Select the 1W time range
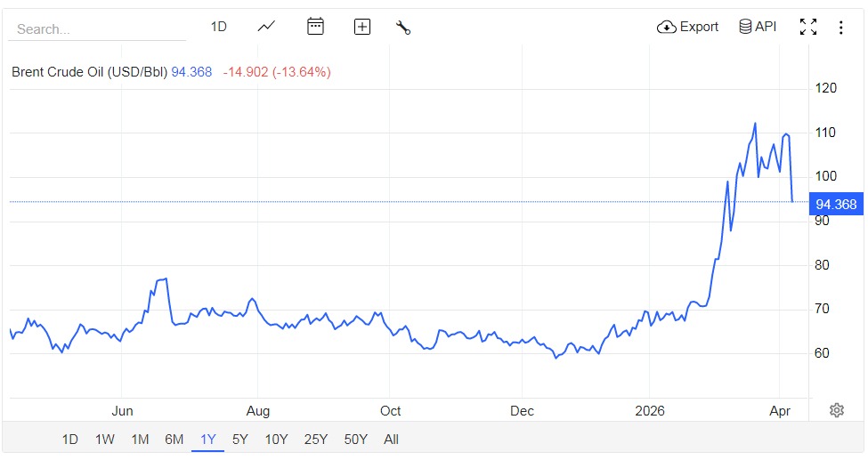Screen dimensions: 868x460 point(104,439)
